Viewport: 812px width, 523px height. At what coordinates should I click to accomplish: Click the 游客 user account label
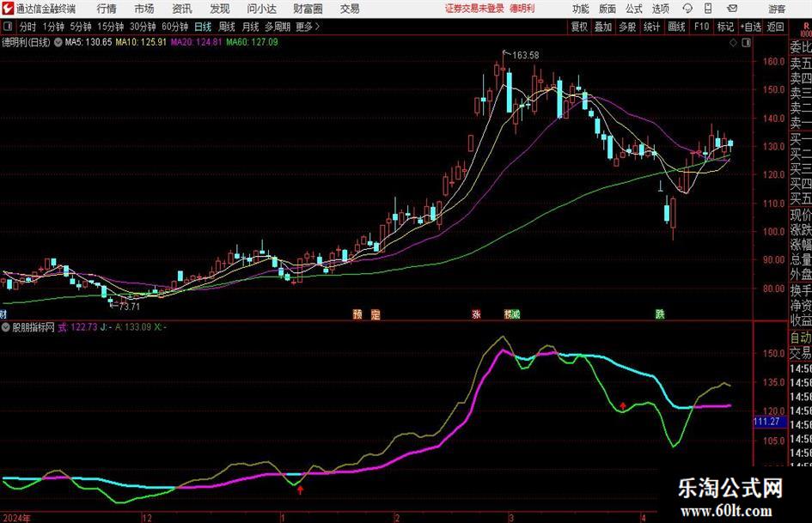(x=777, y=9)
